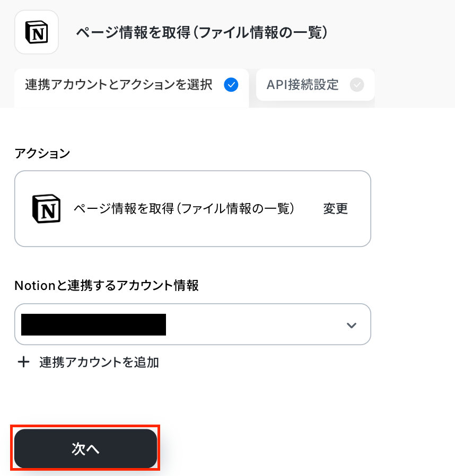
Task: Click the blacked-out account name
Action: (93, 324)
